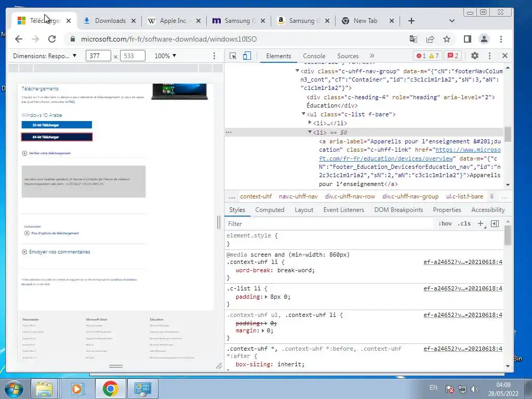
Task: Open Windows Explorer from taskbar
Action: 44,389
